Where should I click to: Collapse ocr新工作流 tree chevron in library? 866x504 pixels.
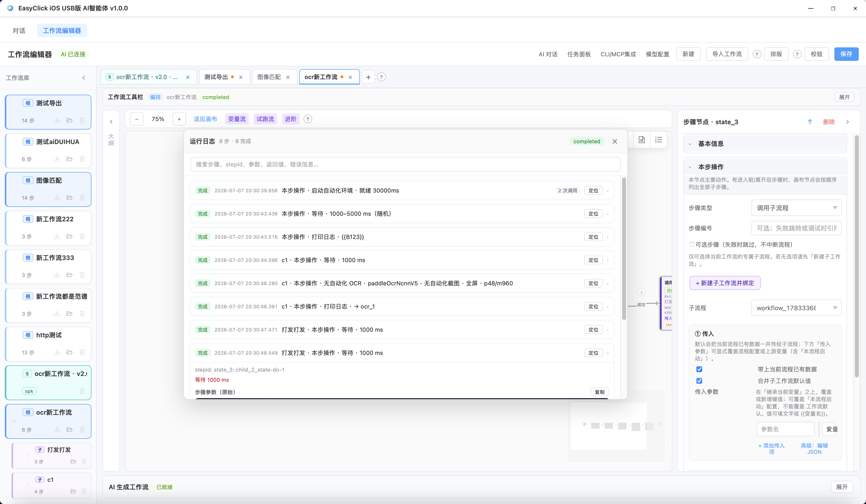point(14,421)
